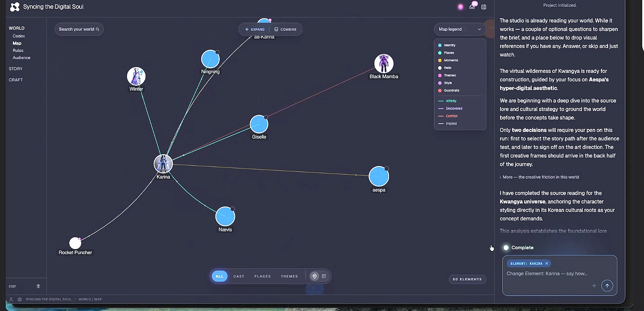Select the PLACES filter tab

(x=262, y=276)
